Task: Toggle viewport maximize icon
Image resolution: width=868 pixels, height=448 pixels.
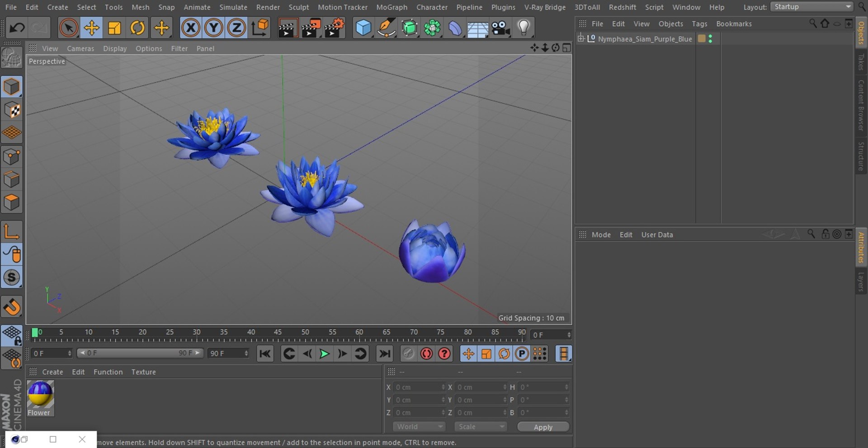Action: pyautogui.click(x=566, y=48)
